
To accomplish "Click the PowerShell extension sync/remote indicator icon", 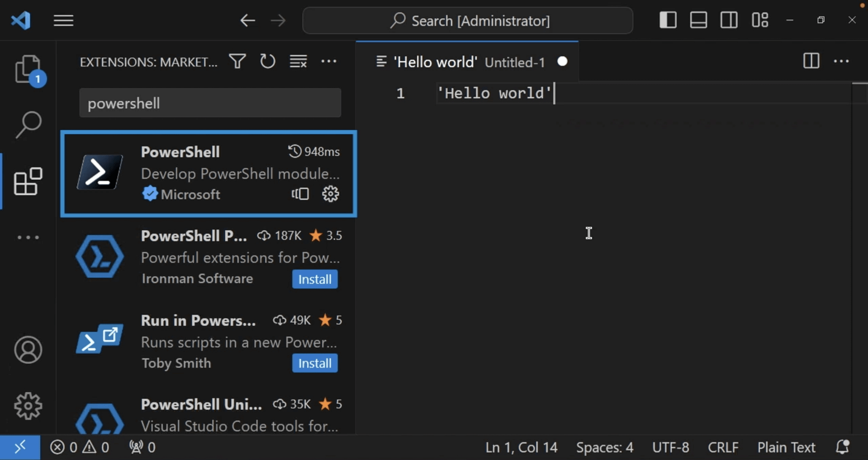I will point(300,194).
